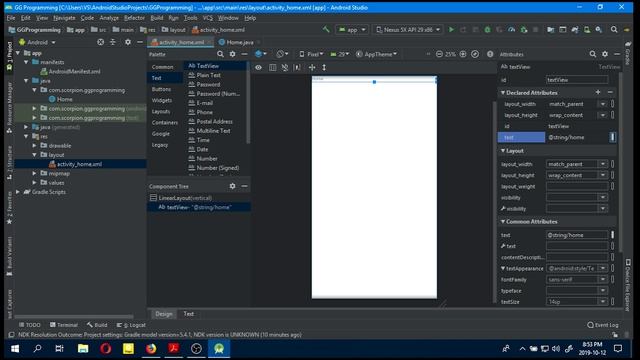The image size is (640, 360).
Task: Open AppTheme dropdown
Action: 376,54
